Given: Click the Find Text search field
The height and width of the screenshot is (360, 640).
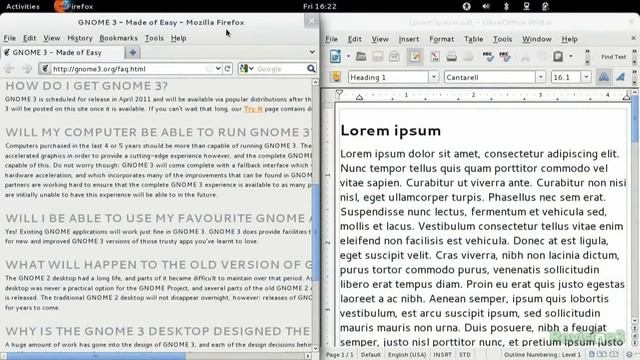Looking at the screenshot, I should point(613,57).
